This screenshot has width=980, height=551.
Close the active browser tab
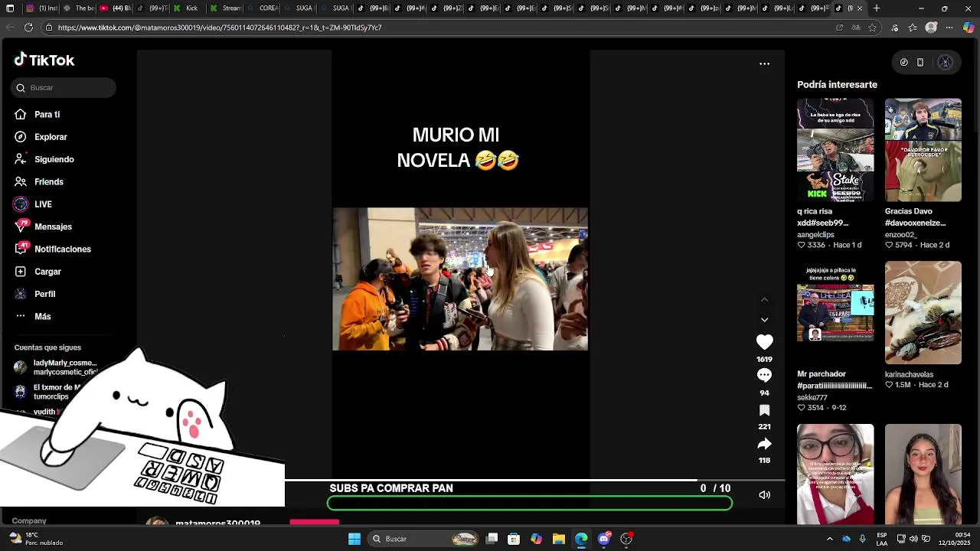860,8
